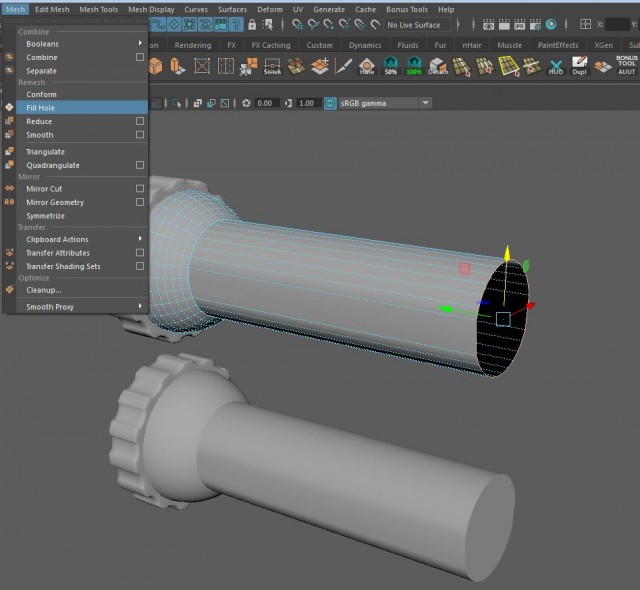Screen dimensions: 640x590
Task: Open the render settings clapboard icon
Action: pyautogui.click(x=535, y=25)
